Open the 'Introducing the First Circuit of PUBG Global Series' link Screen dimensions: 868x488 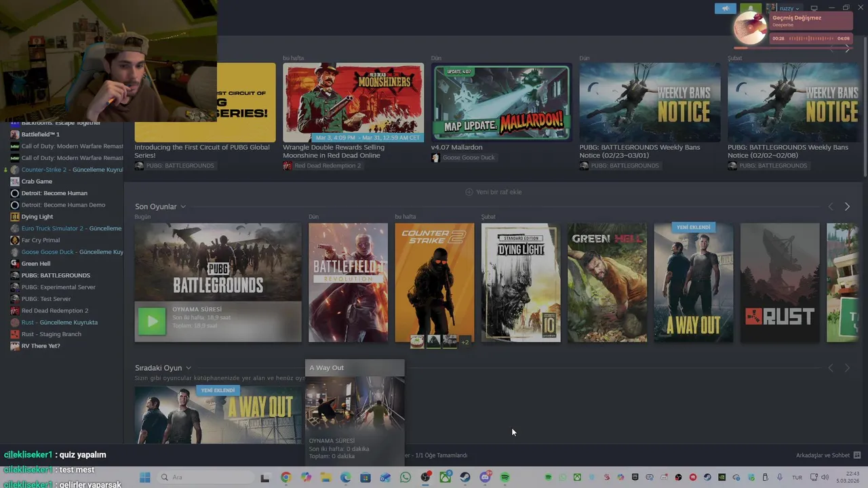click(x=202, y=151)
